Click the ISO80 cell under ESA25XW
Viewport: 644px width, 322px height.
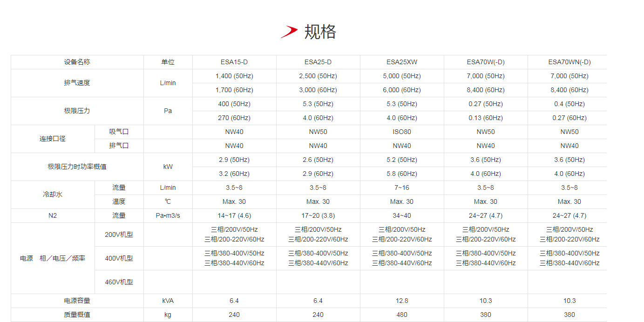point(402,132)
